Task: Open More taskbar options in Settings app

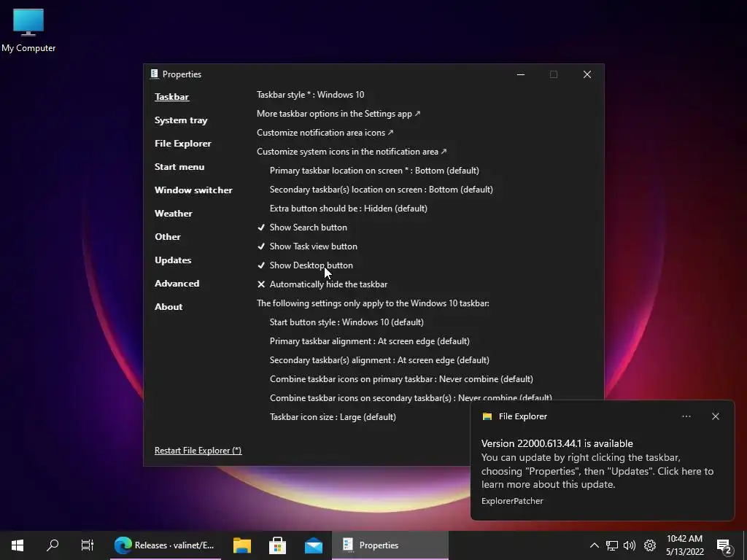Action: tap(338, 114)
